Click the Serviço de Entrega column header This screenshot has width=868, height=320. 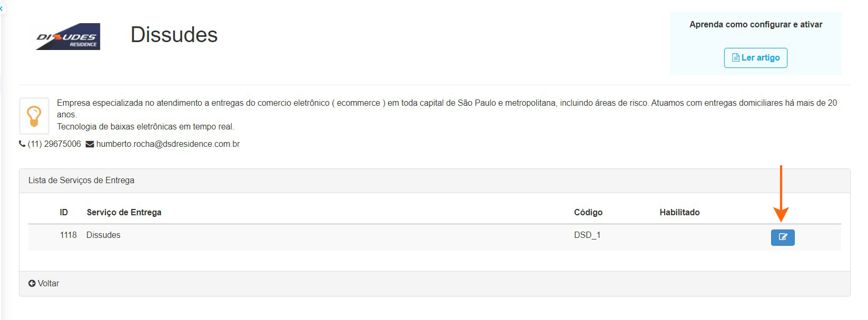click(124, 213)
